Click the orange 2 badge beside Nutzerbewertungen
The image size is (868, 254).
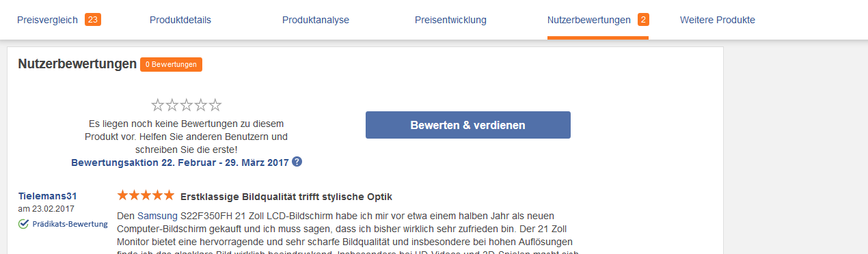(x=643, y=19)
